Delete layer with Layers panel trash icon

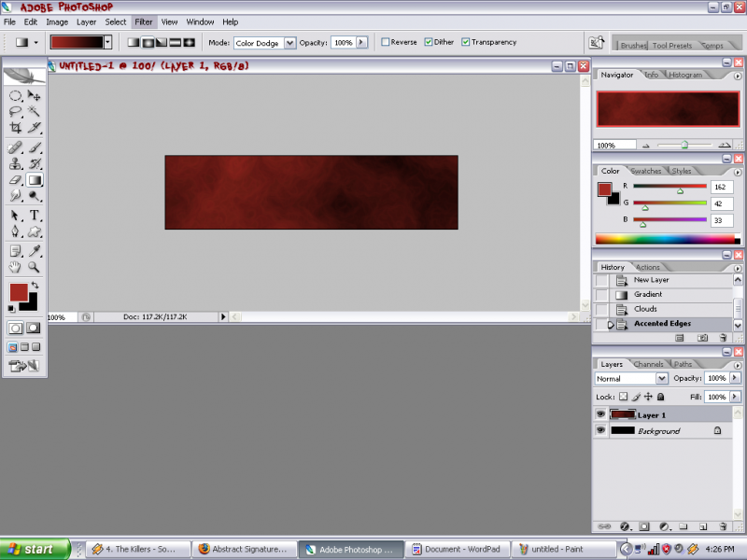point(723,526)
